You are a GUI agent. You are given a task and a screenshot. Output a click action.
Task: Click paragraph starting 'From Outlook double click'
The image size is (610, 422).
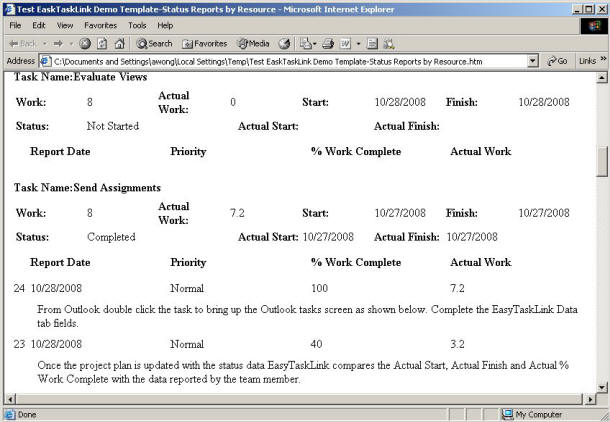(307, 316)
